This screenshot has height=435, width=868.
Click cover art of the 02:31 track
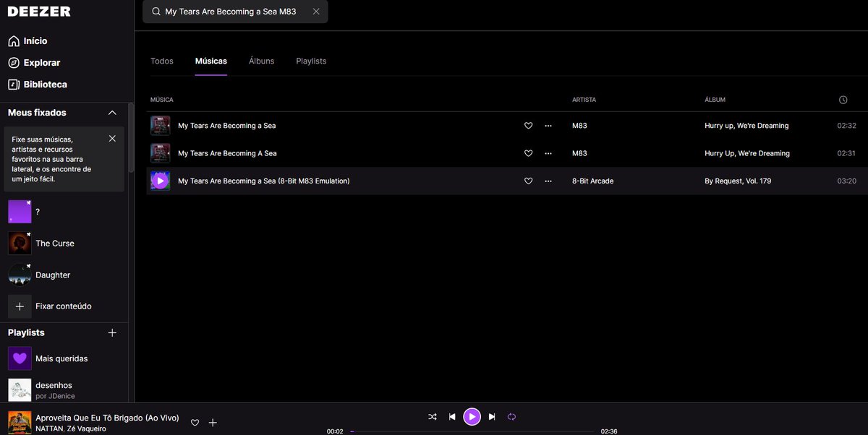[x=160, y=153]
